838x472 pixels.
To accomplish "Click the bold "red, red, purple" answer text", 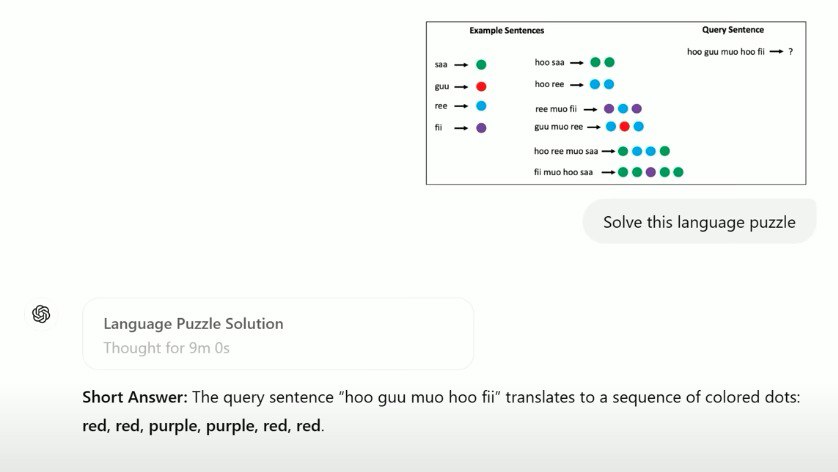I will 139,426.
